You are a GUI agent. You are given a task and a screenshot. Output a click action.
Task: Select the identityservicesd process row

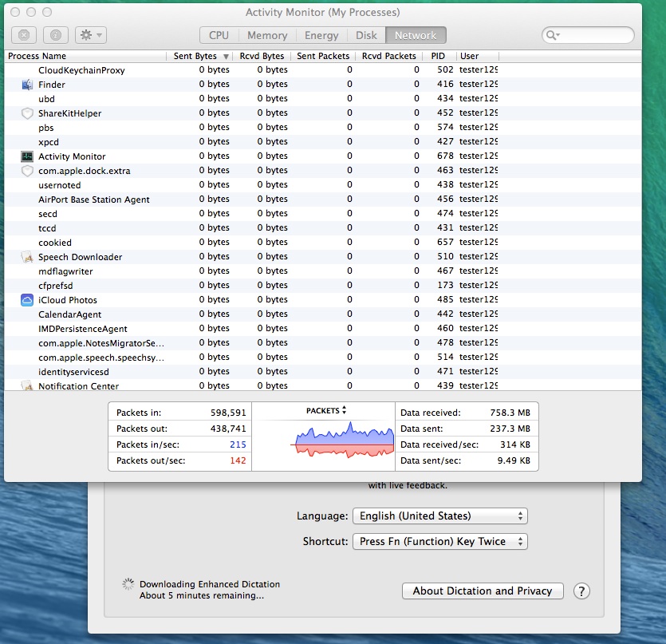pos(323,372)
